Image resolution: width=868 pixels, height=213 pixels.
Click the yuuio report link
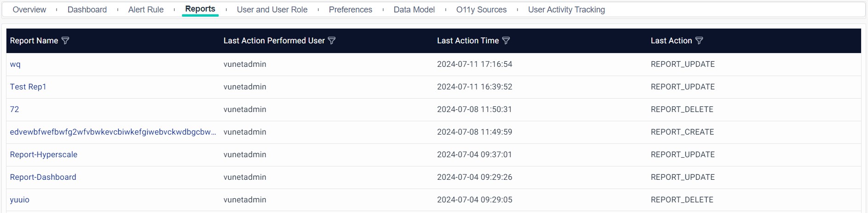(x=20, y=200)
